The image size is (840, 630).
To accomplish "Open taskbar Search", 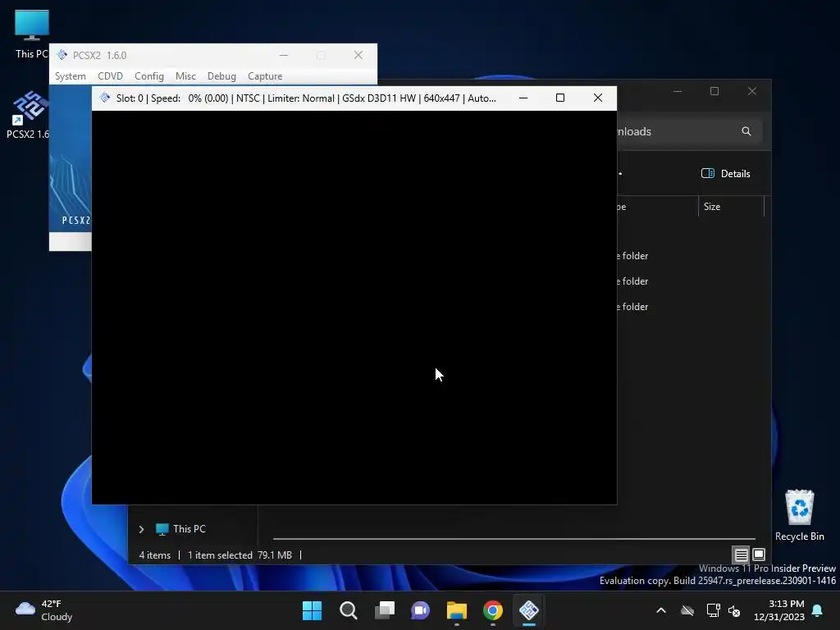I will (x=348, y=610).
